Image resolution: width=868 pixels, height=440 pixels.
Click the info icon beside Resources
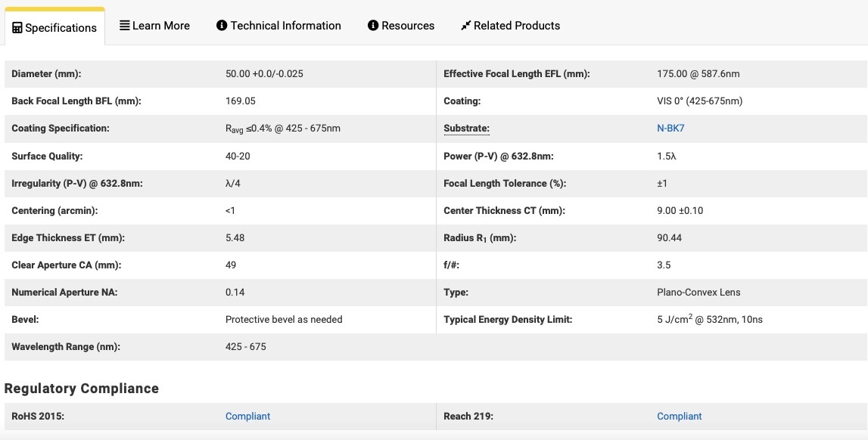point(373,26)
